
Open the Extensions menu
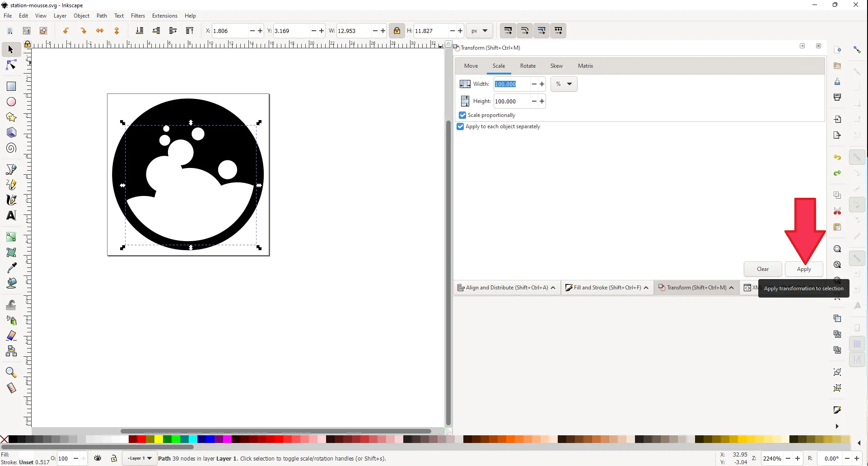point(164,16)
